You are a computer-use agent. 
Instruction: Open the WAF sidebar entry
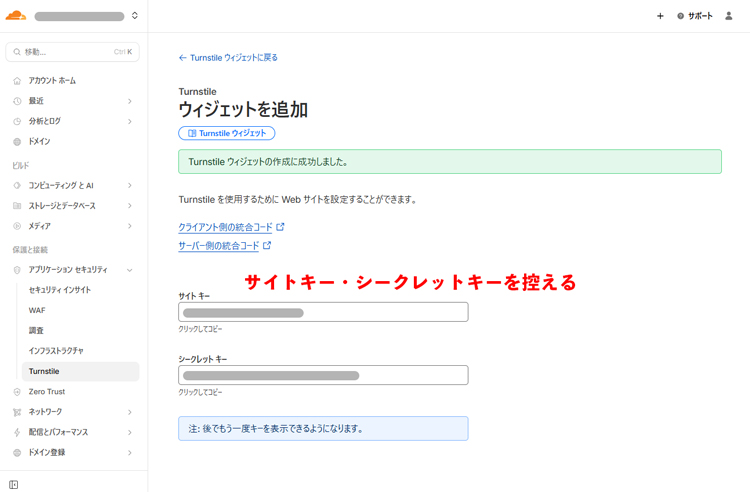pyautogui.click(x=37, y=310)
